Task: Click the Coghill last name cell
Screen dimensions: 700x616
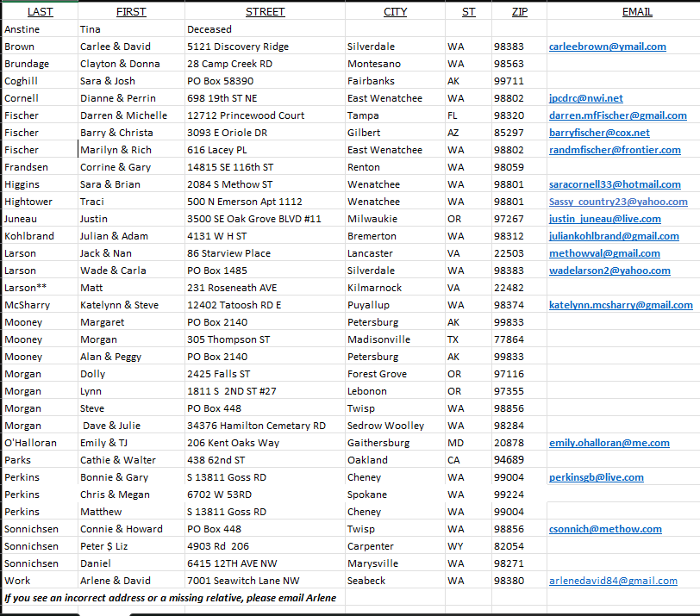Action: (x=41, y=81)
